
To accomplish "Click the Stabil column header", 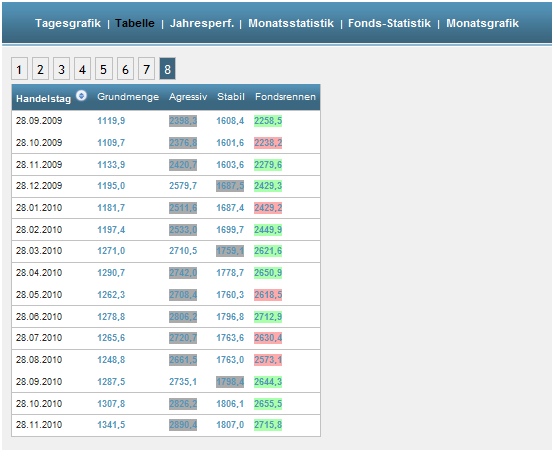I will point(231,97).
